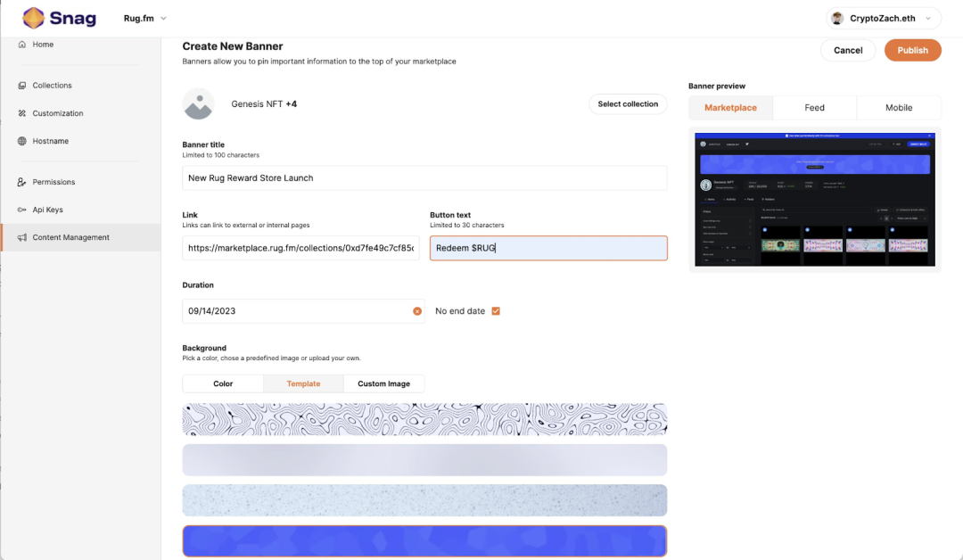Viewport: 963px width, 560px height.
Task: Click the Snag logo icon
Action: [33, 18]
